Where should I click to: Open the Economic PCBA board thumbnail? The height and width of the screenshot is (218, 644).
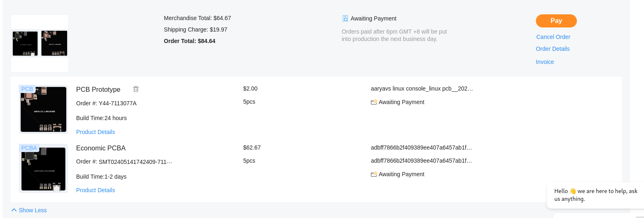(43, 168)
